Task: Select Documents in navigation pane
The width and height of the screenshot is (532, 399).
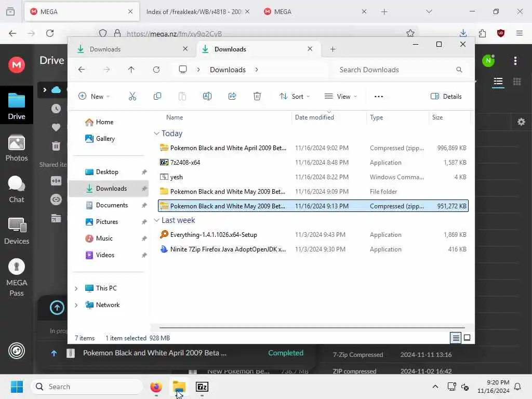Action: 112,205
